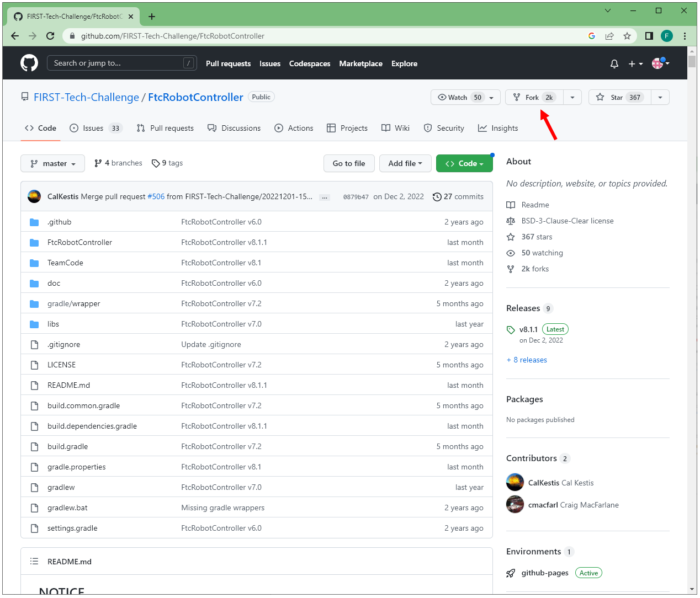The height and width of the screenshot is (598, 700).
Task: Open the notifications bell icon
Action: [614, 64]
